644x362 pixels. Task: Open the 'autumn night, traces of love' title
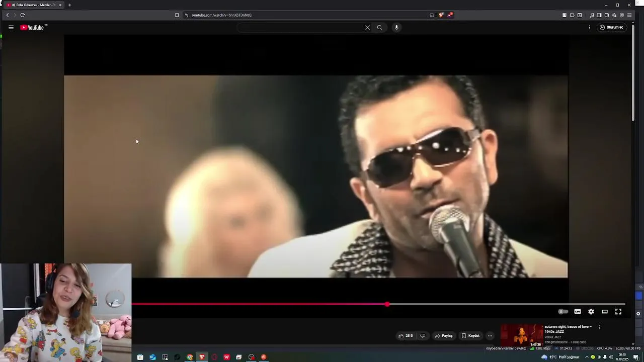568,329
